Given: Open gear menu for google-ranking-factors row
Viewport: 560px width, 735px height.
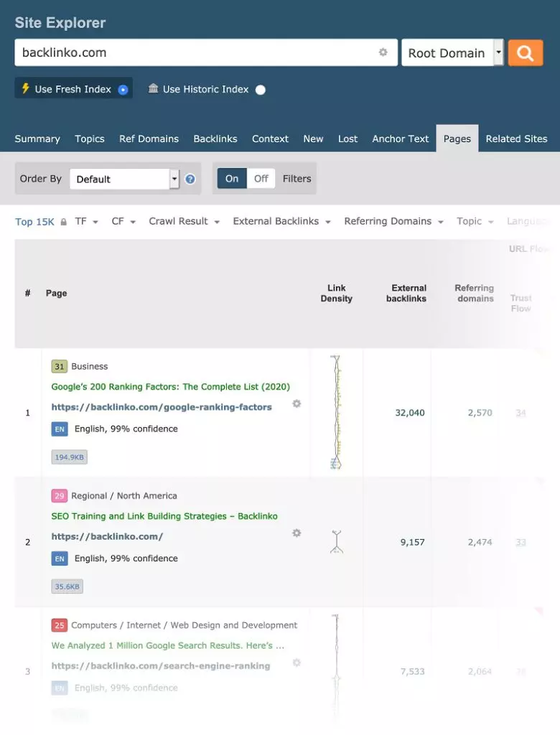Looking at the screenshot, I should 297,404.
